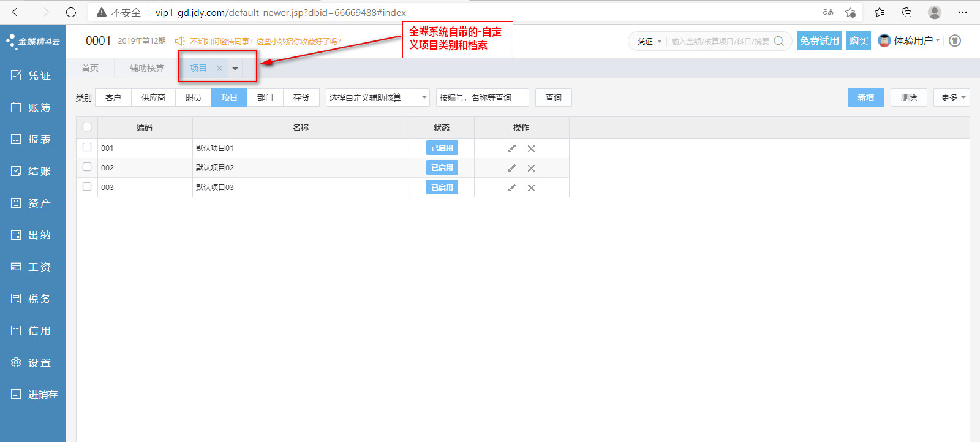This screenshot has height=442, width=980.
Task: Open browser profile avatar
Action: (935, 12)
